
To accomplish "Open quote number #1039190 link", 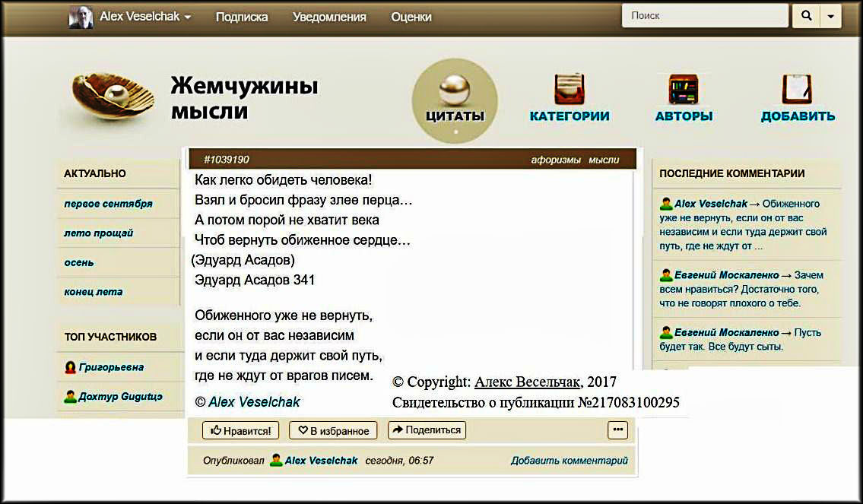I will (227, 160).
